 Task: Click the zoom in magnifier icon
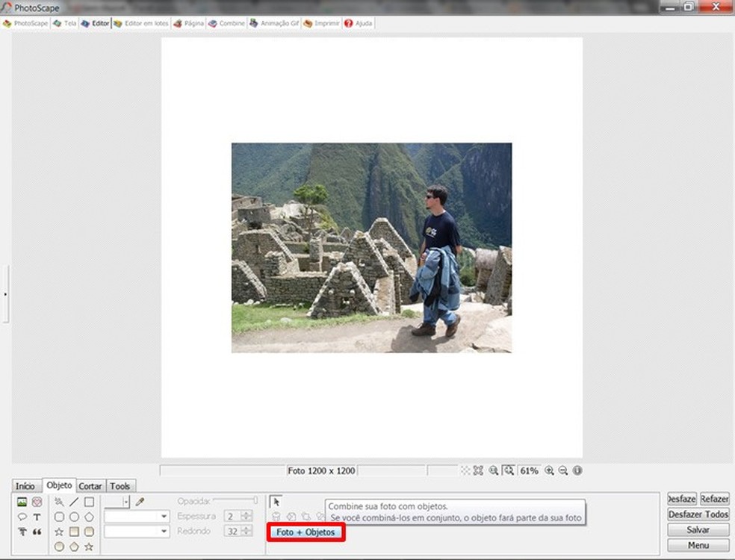point(549,470)
